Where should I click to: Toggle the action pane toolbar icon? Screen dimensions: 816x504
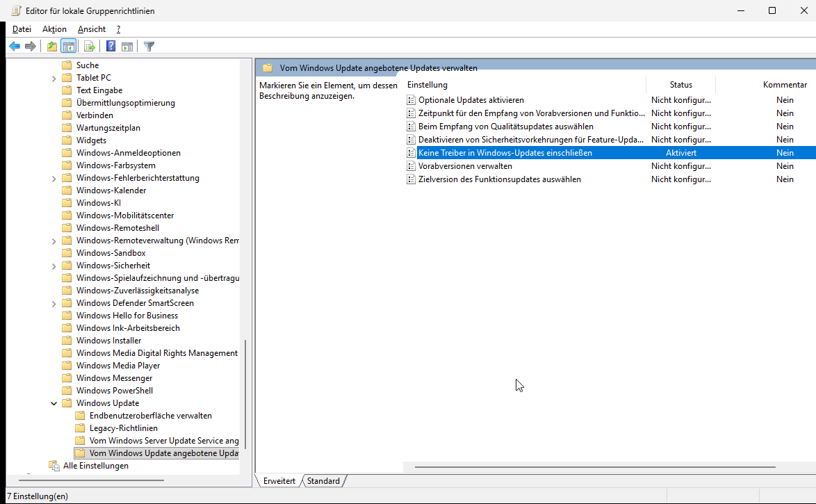click(127, 47)
